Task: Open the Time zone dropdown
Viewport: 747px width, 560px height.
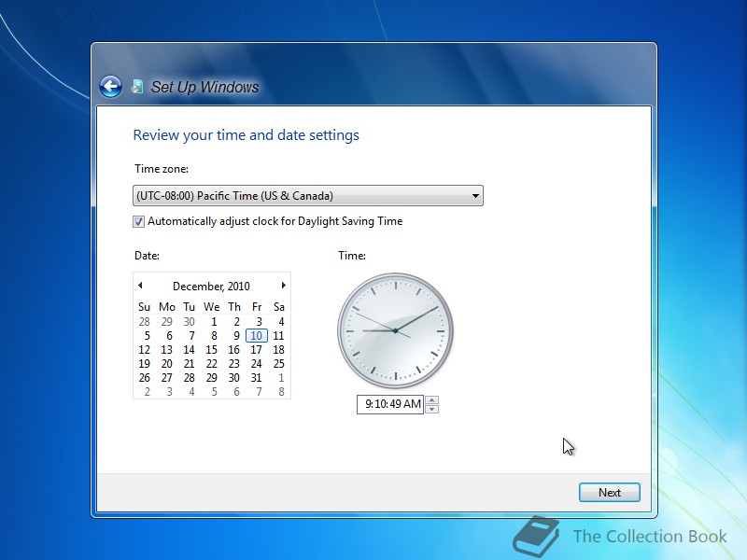Action: pos(308,196)
